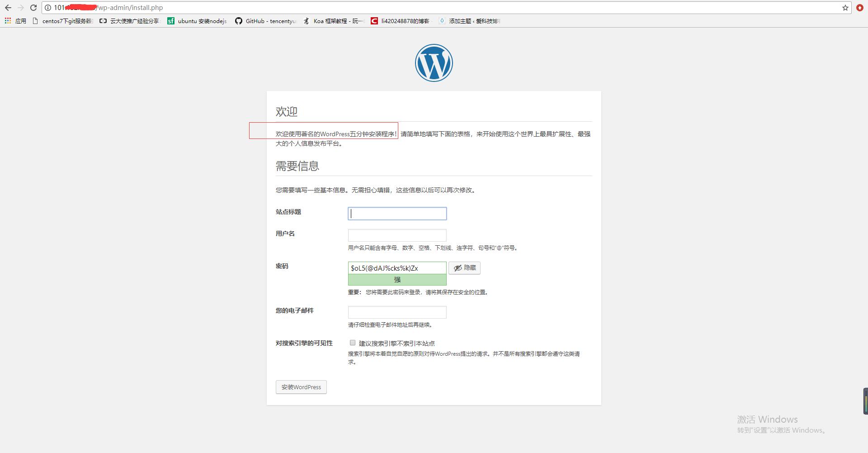Hide the password with the 隐藏 button
Image resolution: width=868 pixels, height=453 pixels.
click(x=464, y=268)
